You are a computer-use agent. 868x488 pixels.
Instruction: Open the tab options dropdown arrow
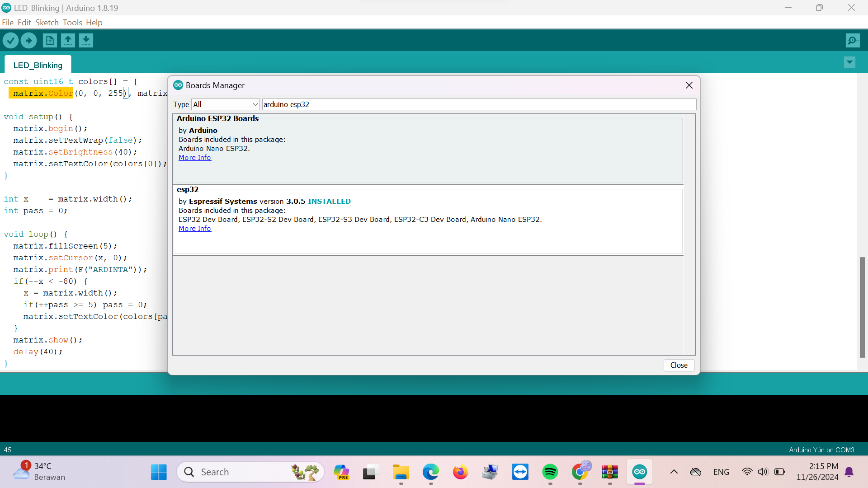pos(849,62)
